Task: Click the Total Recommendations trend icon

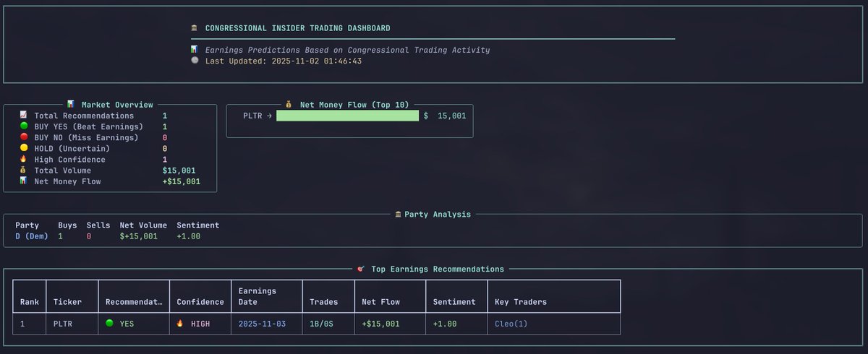Action: (x=23, y=116)
